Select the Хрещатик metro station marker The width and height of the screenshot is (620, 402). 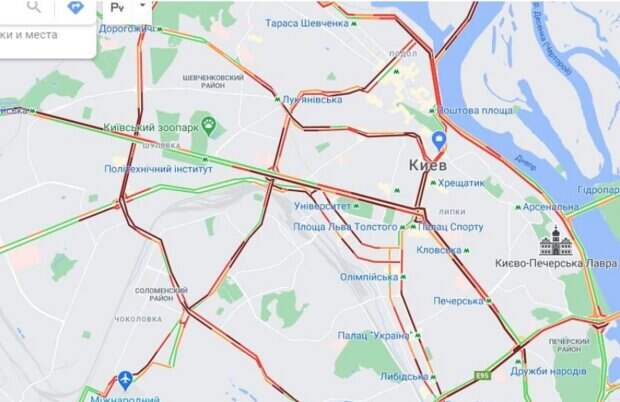(433, 183)
